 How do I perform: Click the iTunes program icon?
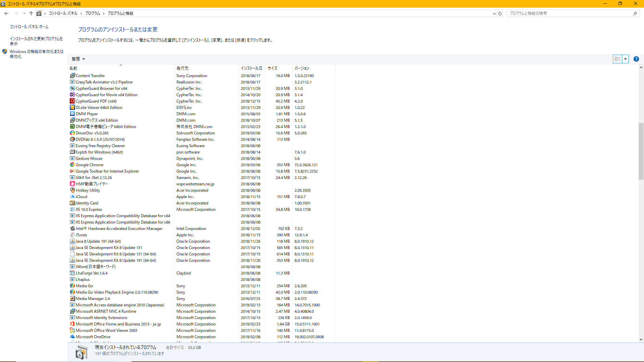point(72,235)
